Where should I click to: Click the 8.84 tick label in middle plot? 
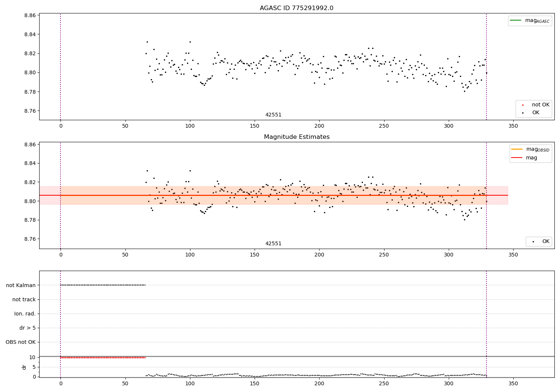[x=30, y=163]
